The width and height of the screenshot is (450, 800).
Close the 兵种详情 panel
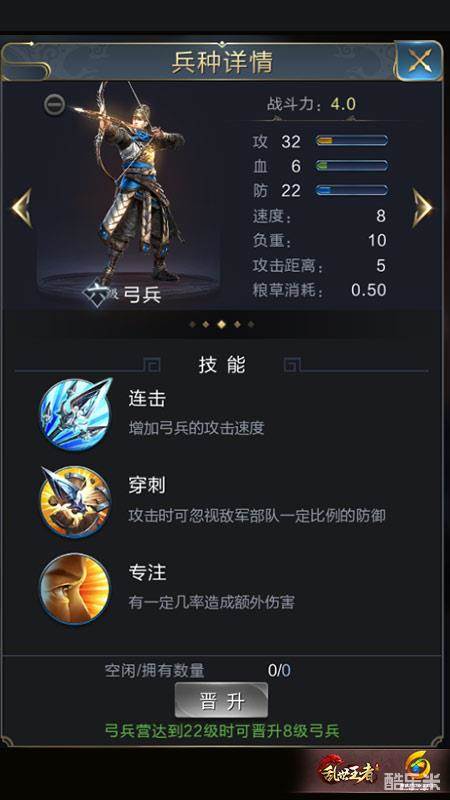pyautogui.click(x=419, y=61)
